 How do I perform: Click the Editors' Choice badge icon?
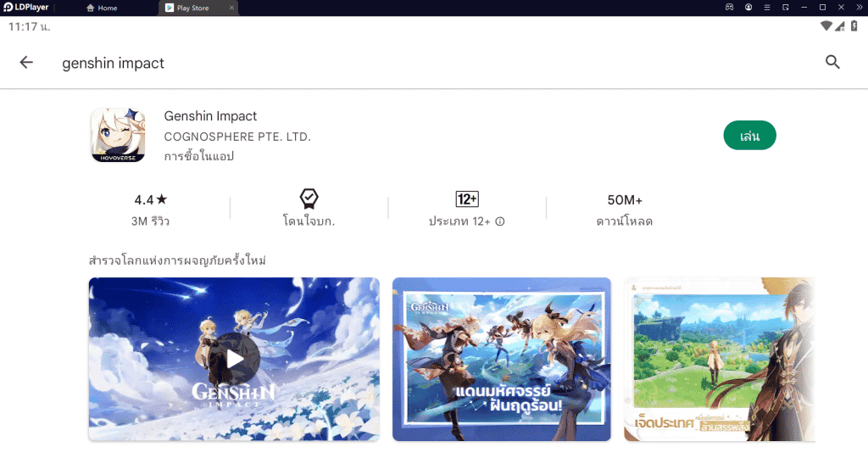[x=309, y=198]
